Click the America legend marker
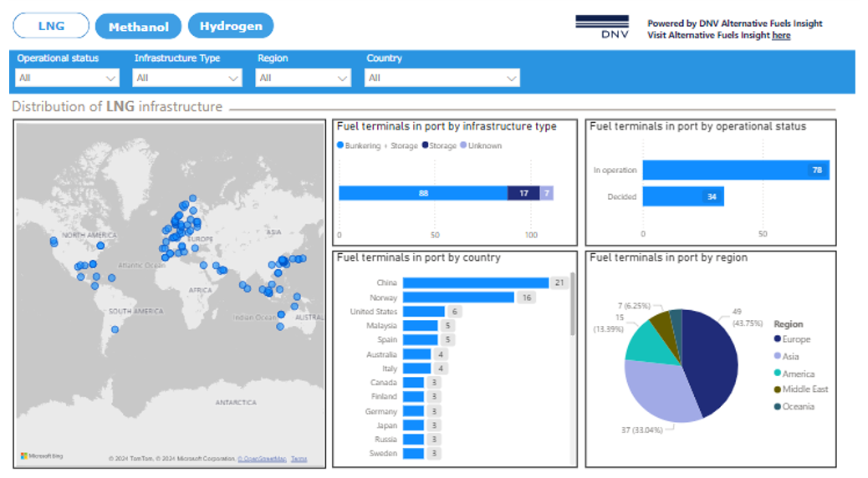This screenshot has width=868, height=478. click(x=778, y=374)
